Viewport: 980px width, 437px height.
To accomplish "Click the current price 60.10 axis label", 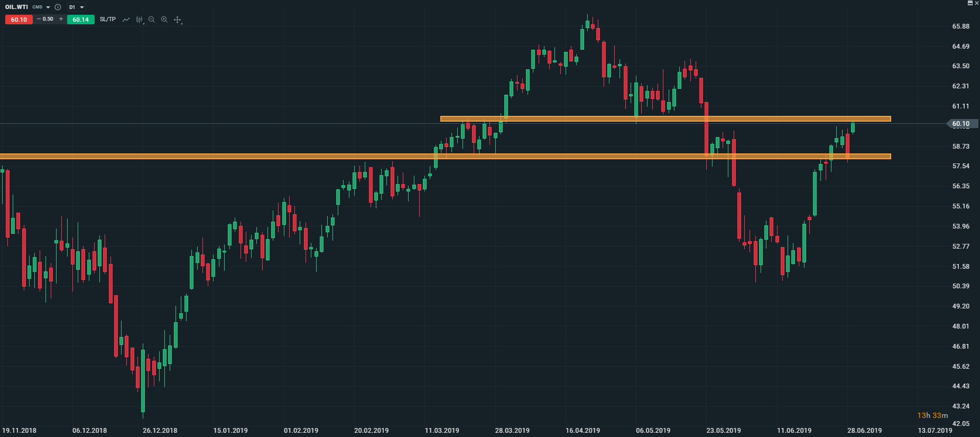I will (x=961, y=124).
